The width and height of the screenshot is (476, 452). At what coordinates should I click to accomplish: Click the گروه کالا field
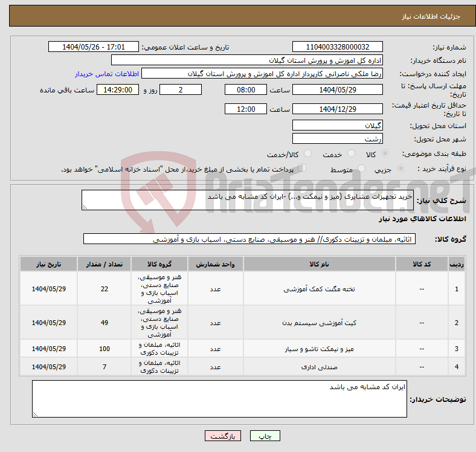tap(249, 239)
